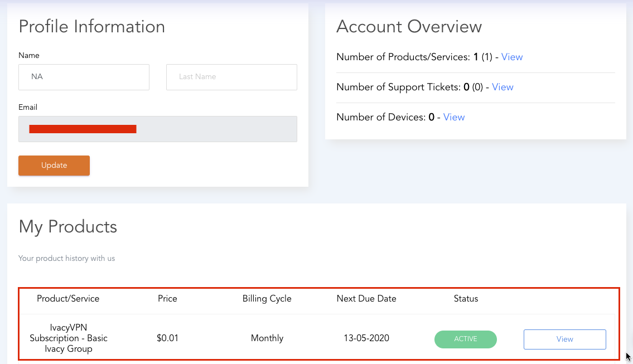Image resolution: width=633 pixels, height=364 pixels.
Task: Click the Product/Service column header
Action: coord(68,299)
